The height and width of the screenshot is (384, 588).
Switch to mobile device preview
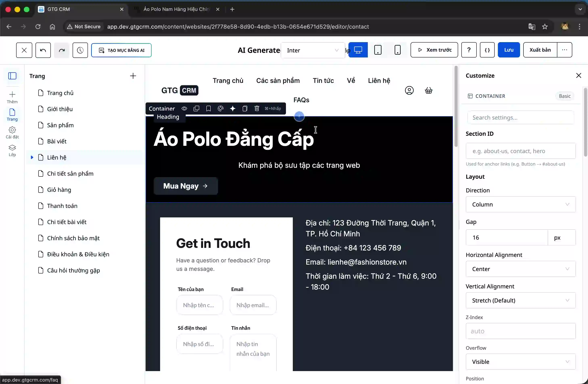click(x=397, y=50)
